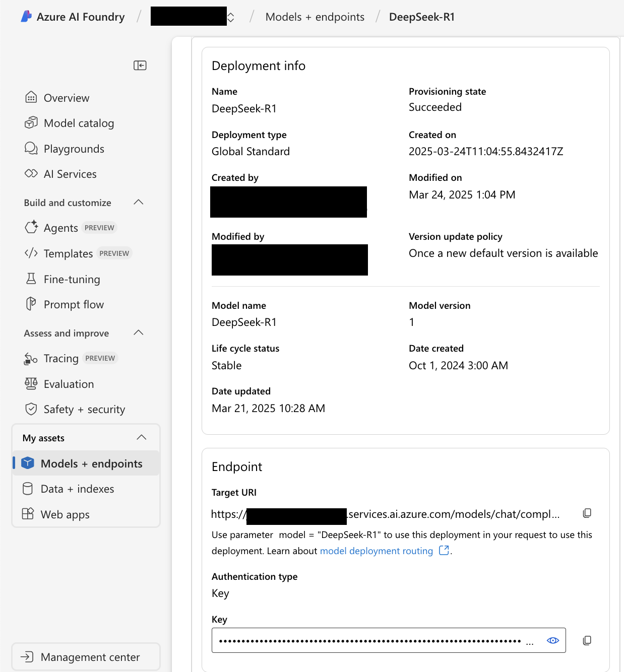This screenshot has height=672, width=624.
Task: Open the project switcher dropdown arrows
Action: pos(231,18)
